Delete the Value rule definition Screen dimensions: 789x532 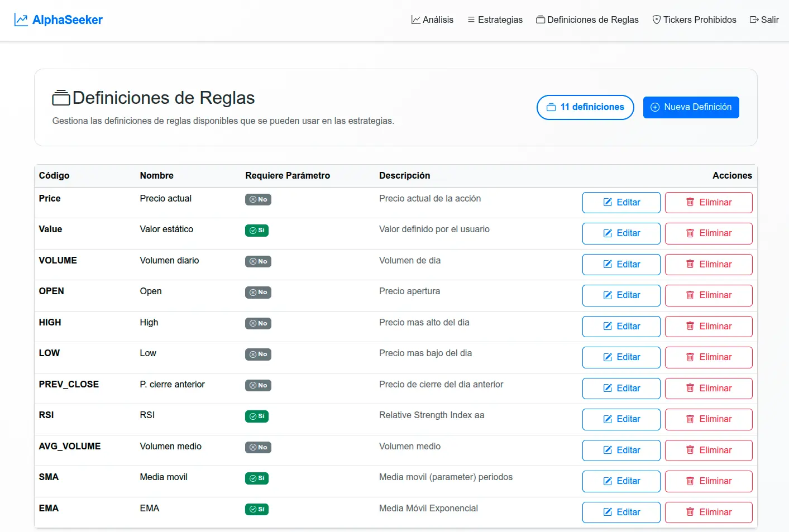[x=709, y=233]
